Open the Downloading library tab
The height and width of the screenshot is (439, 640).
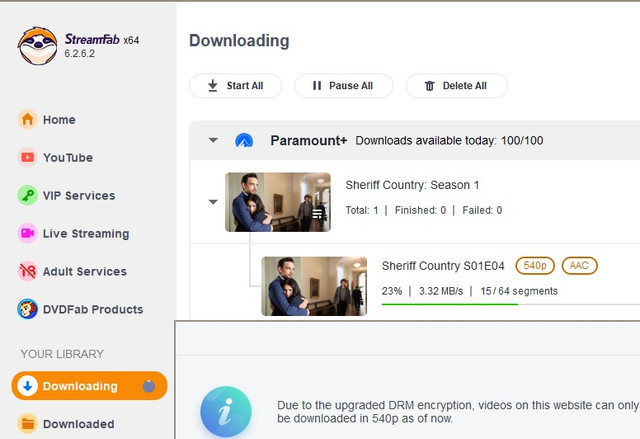pos(80,386)
